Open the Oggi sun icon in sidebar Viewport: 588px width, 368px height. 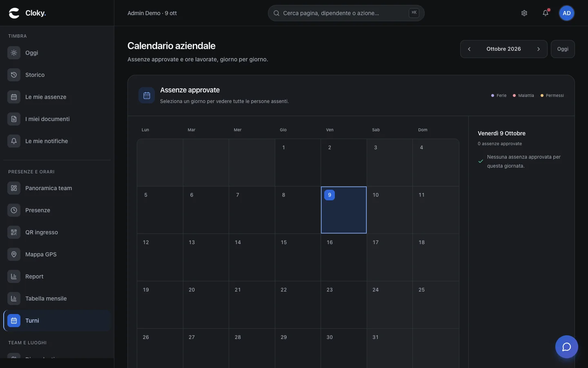[x=14, y=53]
